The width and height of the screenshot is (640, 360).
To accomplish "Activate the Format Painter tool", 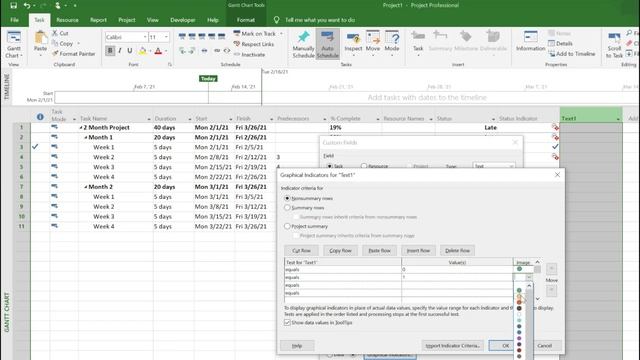I will click(x=74, y=53).
